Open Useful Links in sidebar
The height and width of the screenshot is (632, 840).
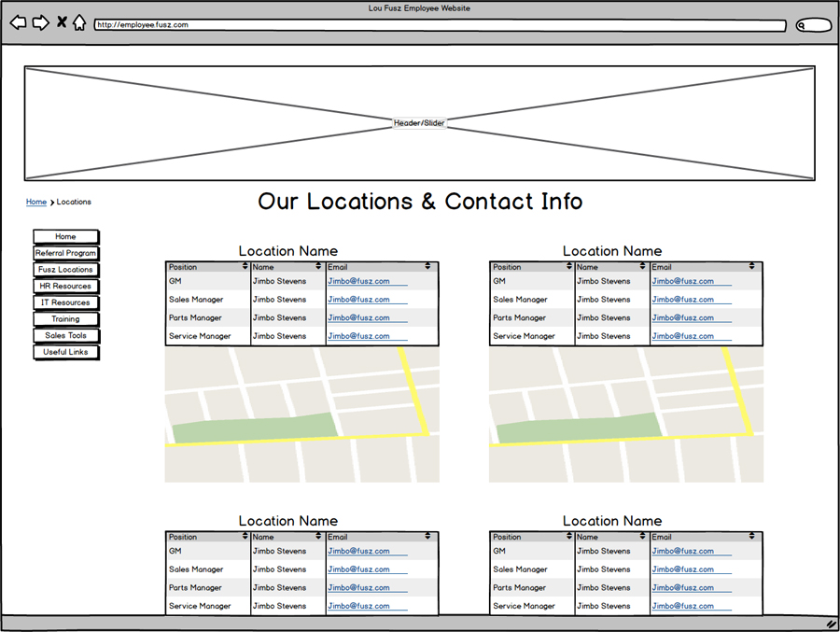(66, 352)
